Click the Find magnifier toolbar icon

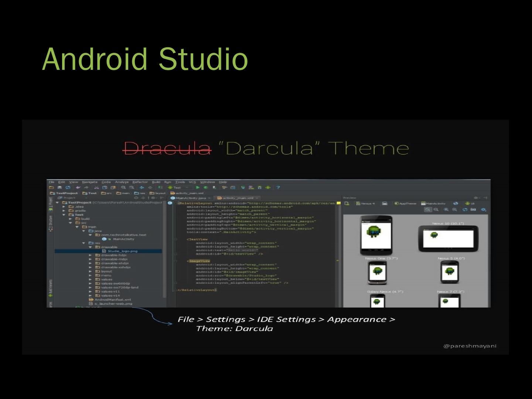point(123,188)
